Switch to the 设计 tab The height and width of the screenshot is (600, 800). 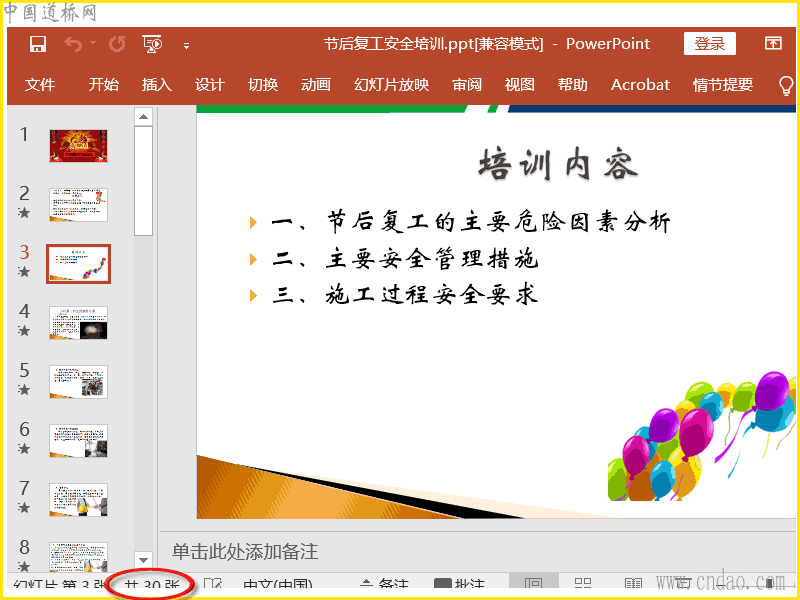(x=210, y=84)
